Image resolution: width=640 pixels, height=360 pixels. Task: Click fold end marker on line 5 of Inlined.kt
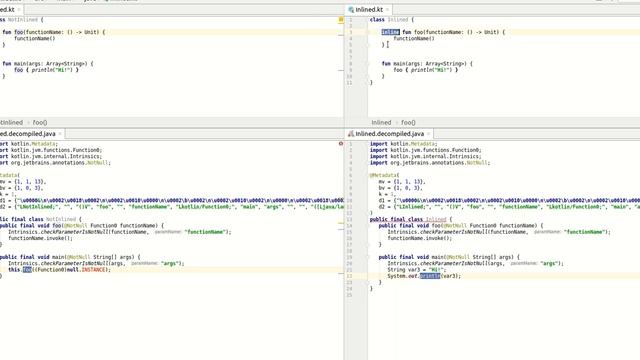coord(367,44)
